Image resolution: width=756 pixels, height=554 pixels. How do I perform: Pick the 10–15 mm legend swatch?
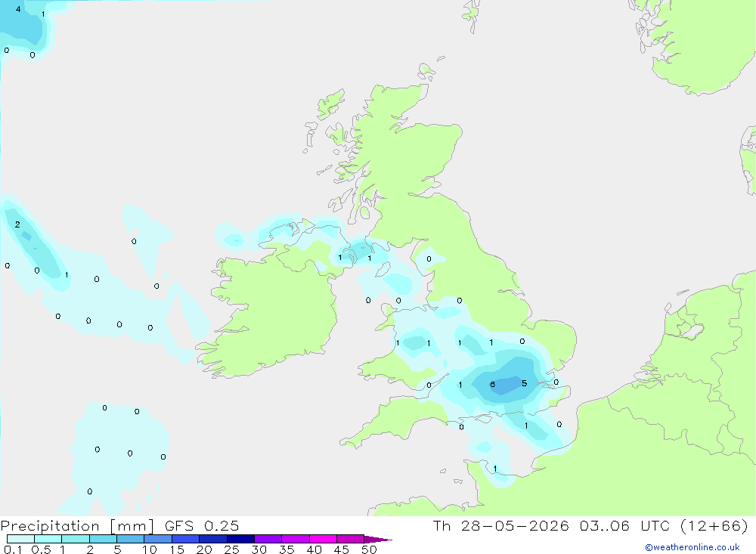158,539
